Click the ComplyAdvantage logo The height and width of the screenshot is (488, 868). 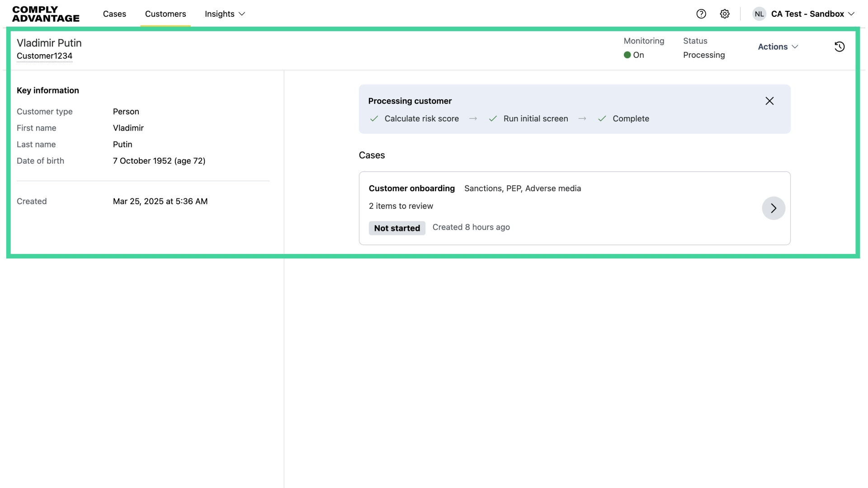click(x=45, y=14)
